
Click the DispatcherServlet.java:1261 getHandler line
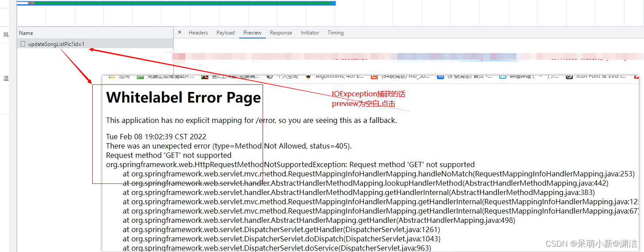281,229
